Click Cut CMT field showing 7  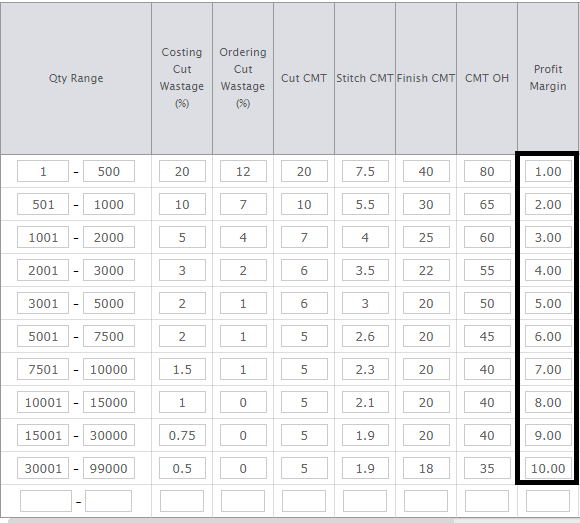304,237
